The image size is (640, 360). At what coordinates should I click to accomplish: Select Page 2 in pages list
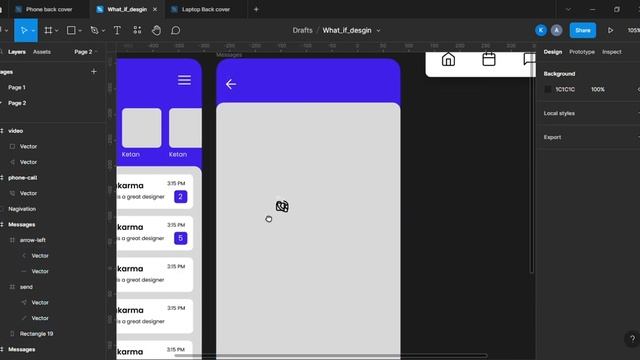coord(17,103)
